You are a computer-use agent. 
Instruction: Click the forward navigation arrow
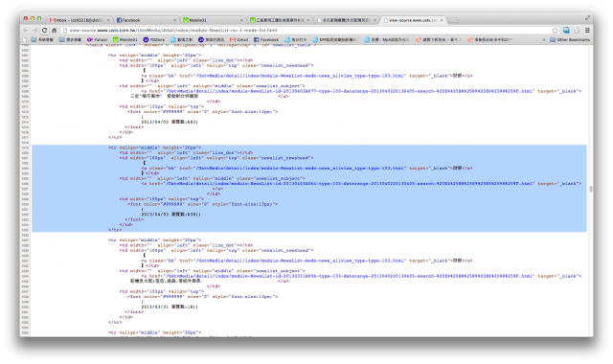pyautogui.click(x=34, y=30)
